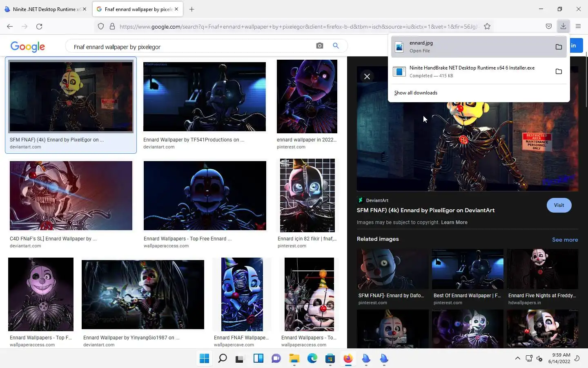Viewport: 588px width, 368px height.
Task: Open Ennard Wallpapers - Top Free Ennard thumbnail
Action: [205, 195]
